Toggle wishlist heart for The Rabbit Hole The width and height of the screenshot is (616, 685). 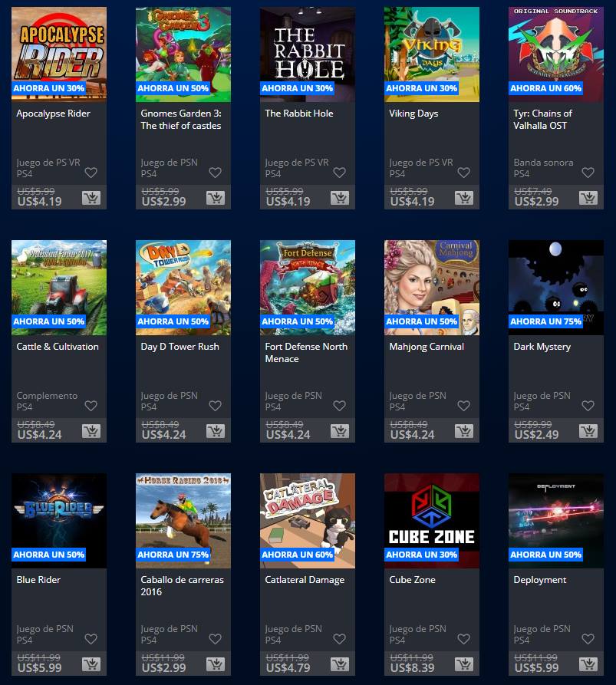(x=340, y=173)
